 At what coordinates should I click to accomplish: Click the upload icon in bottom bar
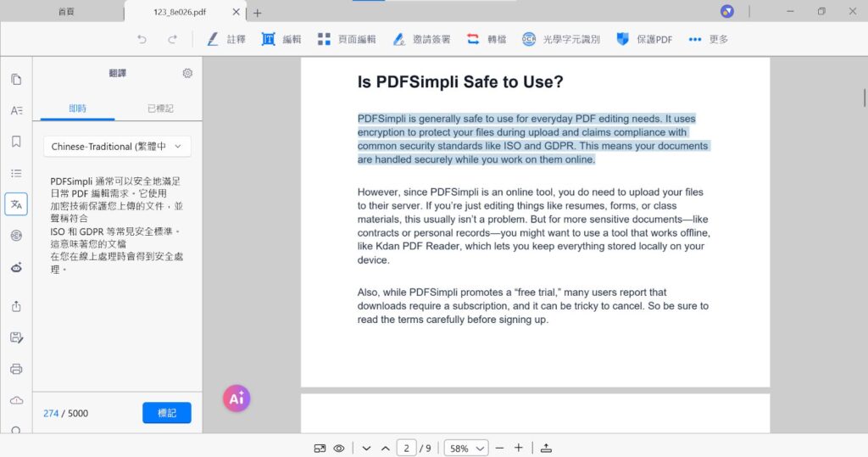(x=547, y=448)
